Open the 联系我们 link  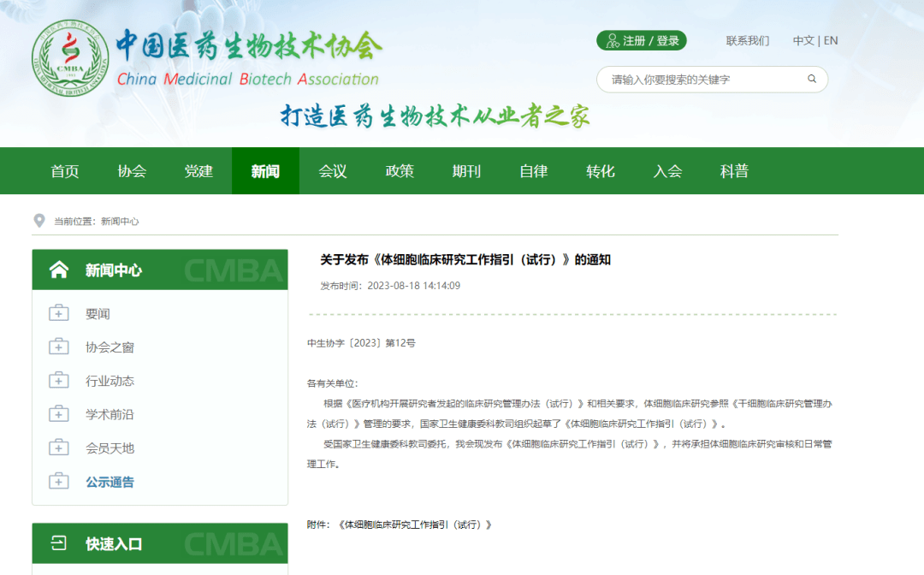coord(748,41)
